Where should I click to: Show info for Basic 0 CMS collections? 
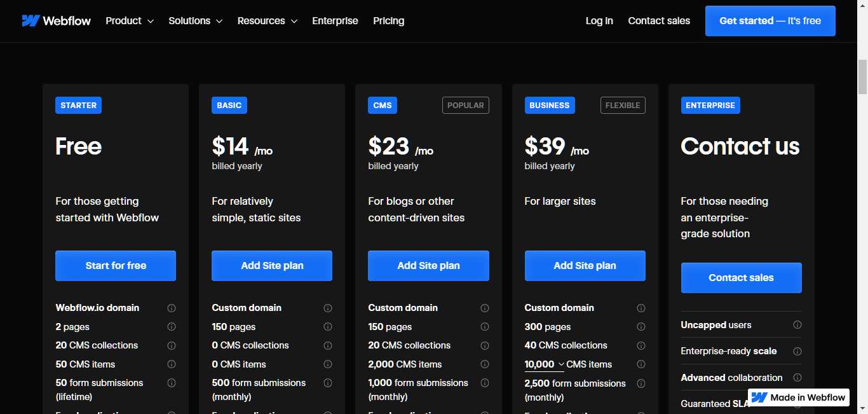328,345
